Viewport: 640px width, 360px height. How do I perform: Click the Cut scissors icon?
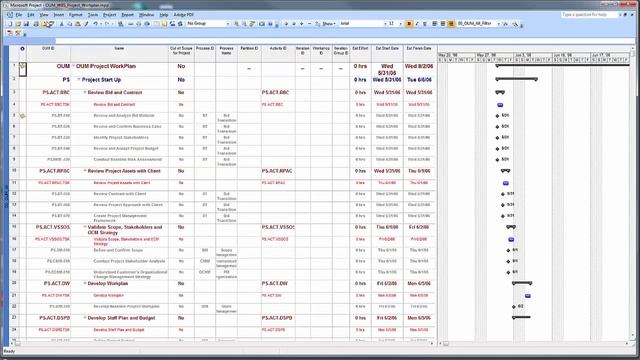62,24
